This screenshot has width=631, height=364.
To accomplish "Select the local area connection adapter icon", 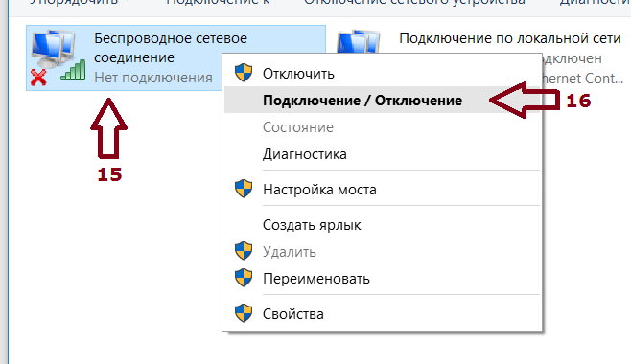I will (358, 42).
